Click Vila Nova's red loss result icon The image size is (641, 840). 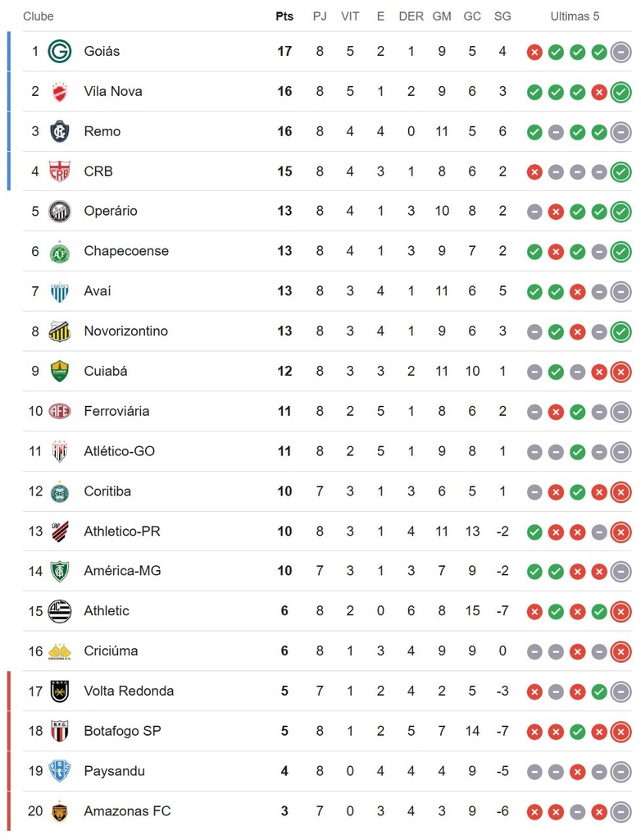598,93
